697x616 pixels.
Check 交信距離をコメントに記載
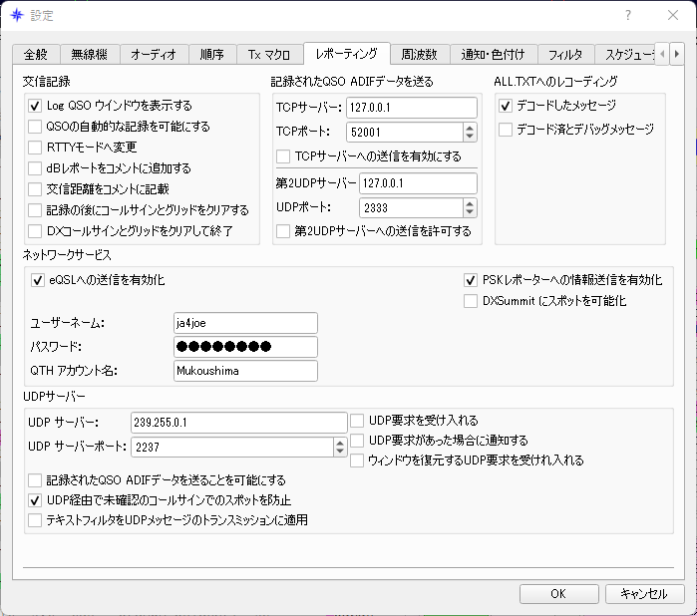[x=35, y=189]
